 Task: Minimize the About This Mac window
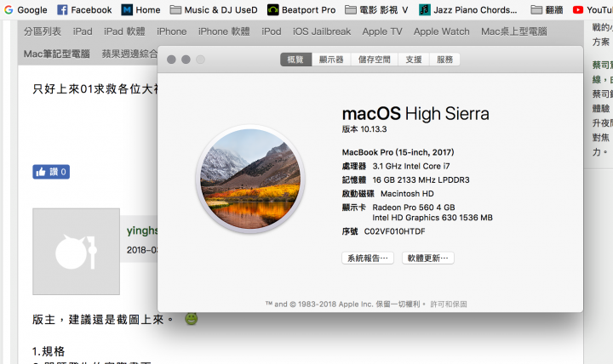186,60
